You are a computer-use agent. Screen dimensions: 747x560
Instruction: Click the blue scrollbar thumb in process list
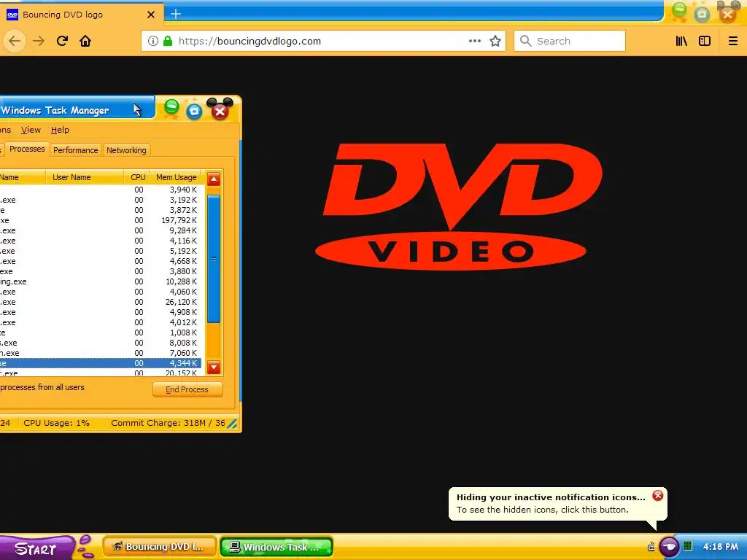pyautogui.click(x=214, y=259)
